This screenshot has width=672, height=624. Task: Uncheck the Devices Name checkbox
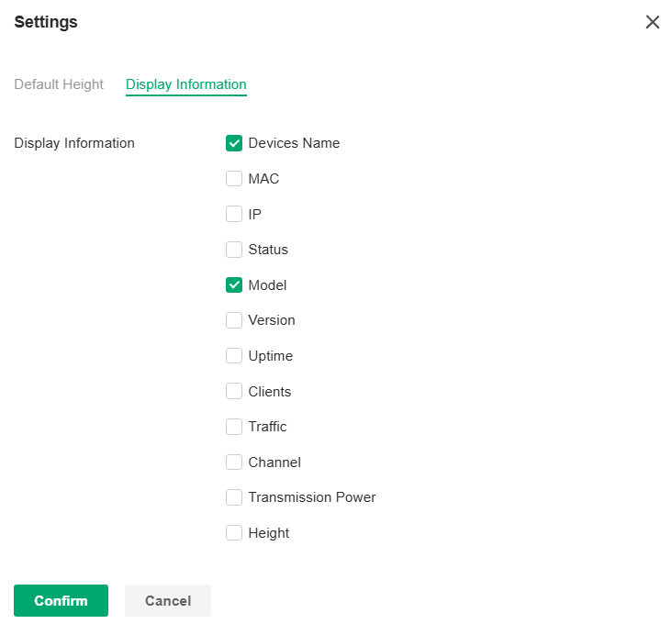click(234, 143)
